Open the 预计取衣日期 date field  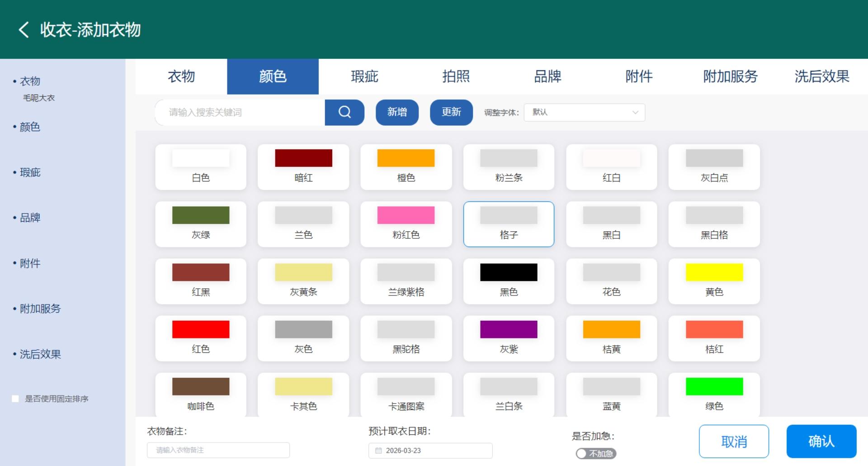(x=430, y=451)
